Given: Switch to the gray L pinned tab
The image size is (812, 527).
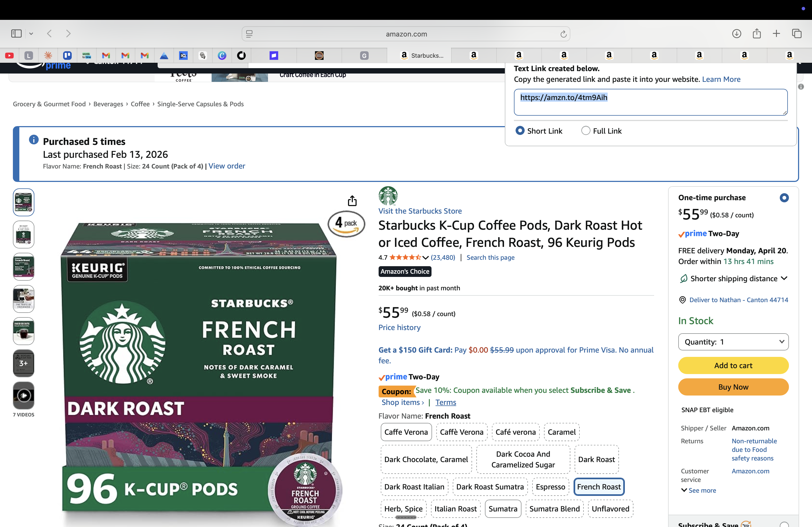Looking at the screenshot, I should tap(29, 55).
